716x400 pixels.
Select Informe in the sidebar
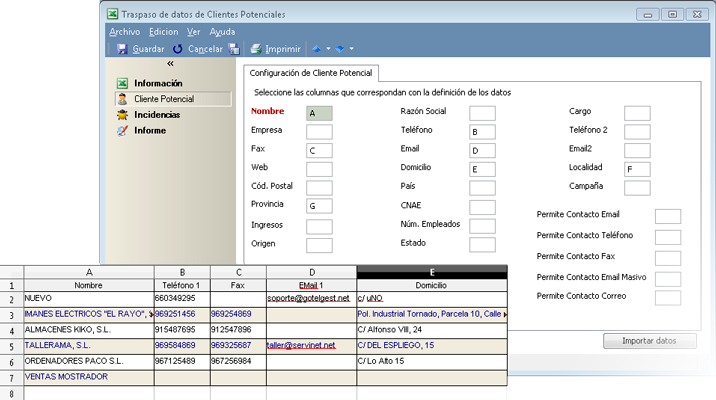pos(150,131)
